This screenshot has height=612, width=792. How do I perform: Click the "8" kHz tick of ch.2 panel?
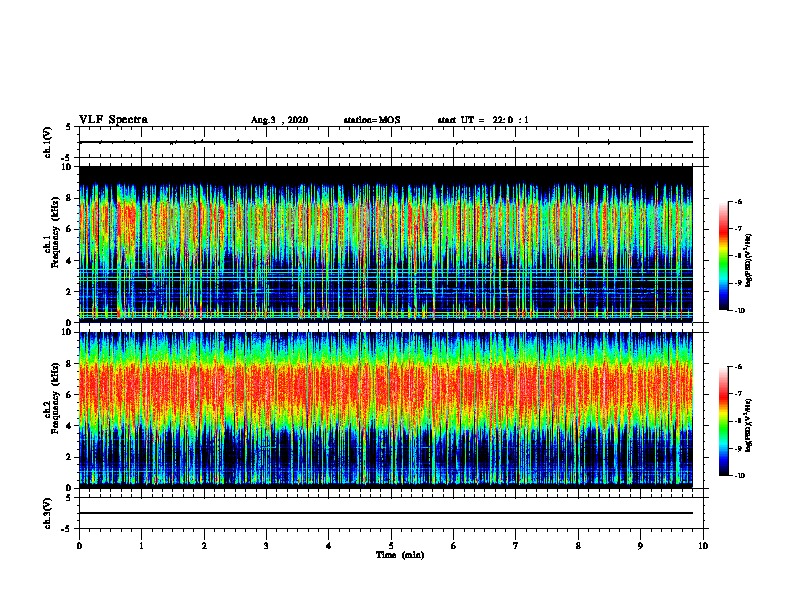[x=70, y=364]
